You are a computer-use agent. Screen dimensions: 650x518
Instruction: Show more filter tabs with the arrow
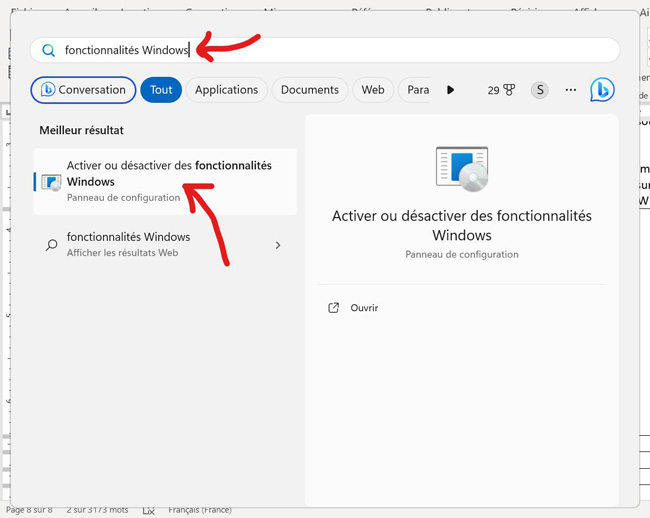click(x=450, y=90)
